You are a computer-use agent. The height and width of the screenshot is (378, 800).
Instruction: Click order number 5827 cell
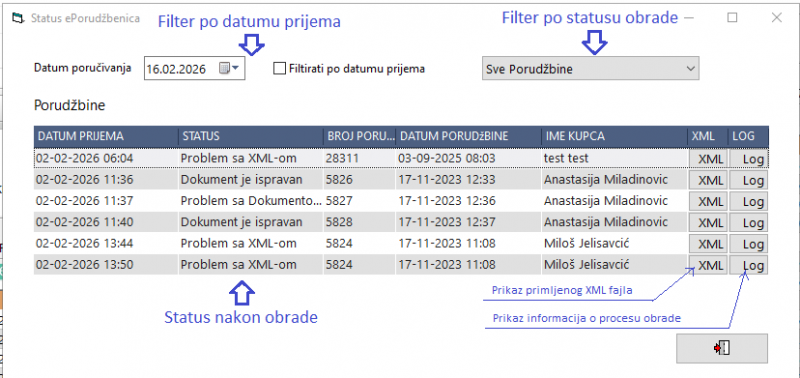pos(360,201)
